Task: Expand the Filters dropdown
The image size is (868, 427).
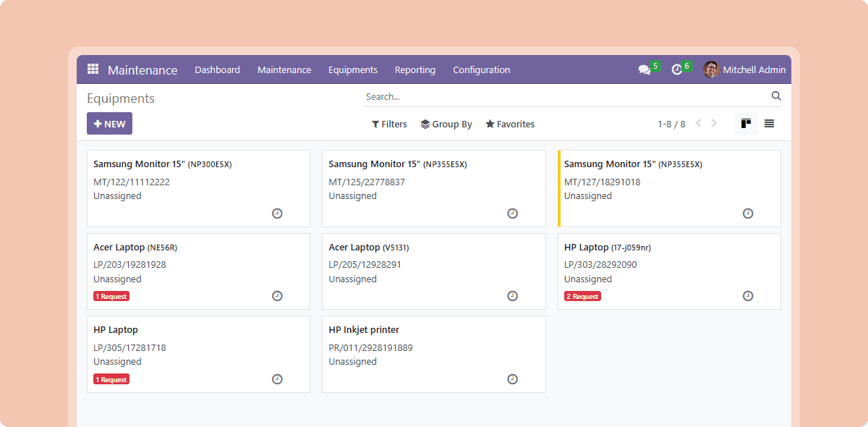Action: (x=389, y=124)
